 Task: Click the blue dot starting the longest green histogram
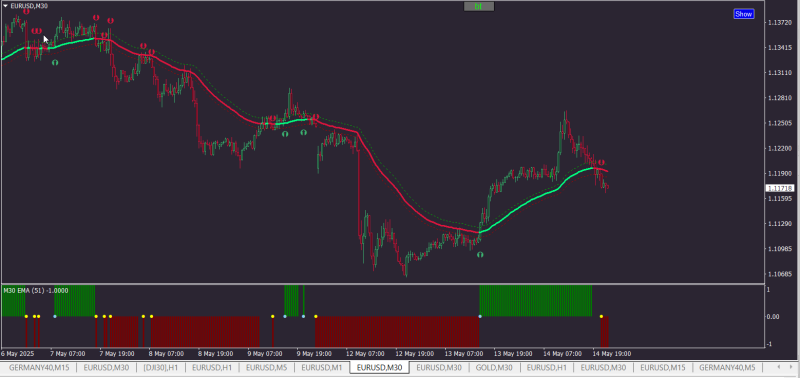(x=480, y=316)
